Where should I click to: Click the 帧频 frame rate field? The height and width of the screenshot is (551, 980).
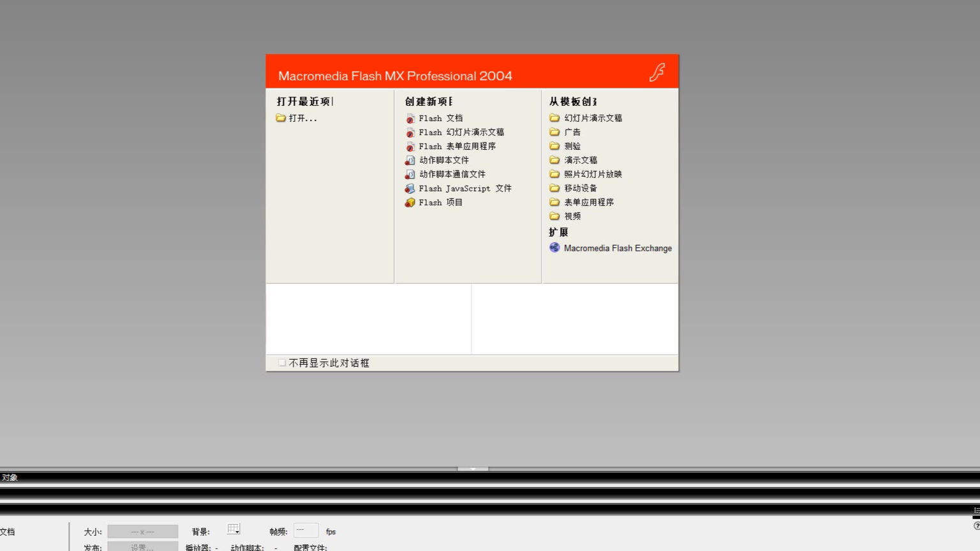coord(306,531)
